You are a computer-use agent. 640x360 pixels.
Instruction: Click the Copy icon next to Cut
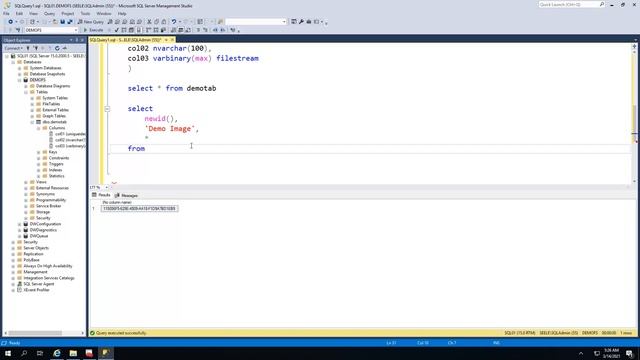tap(156, 22)
